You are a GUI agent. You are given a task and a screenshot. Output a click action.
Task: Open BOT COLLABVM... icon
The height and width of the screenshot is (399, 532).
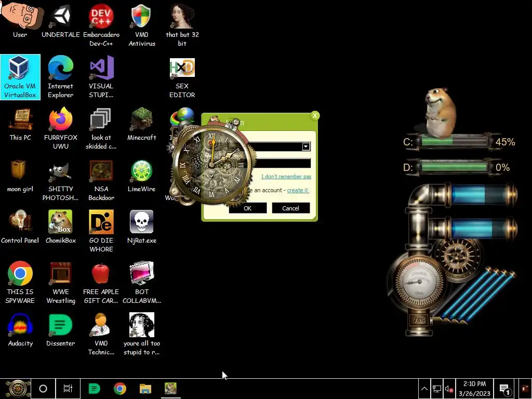coord(142,282)
